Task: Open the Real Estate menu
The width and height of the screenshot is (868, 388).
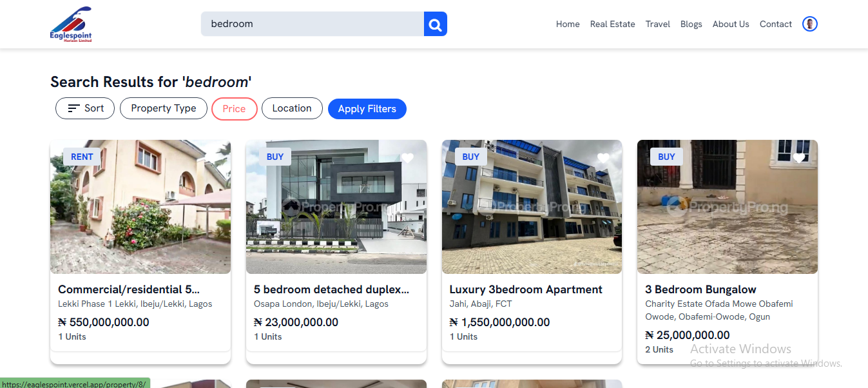Action: [613, 24]
